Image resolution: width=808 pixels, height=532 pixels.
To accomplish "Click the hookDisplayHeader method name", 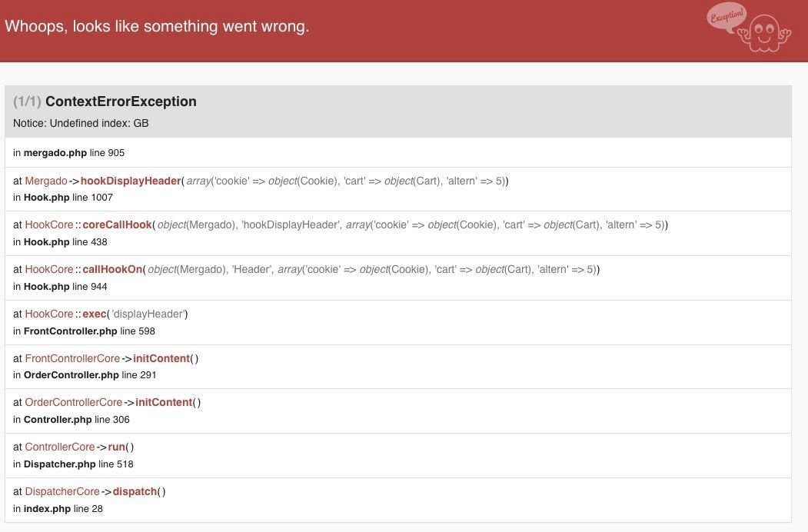I will pos(130,181).
